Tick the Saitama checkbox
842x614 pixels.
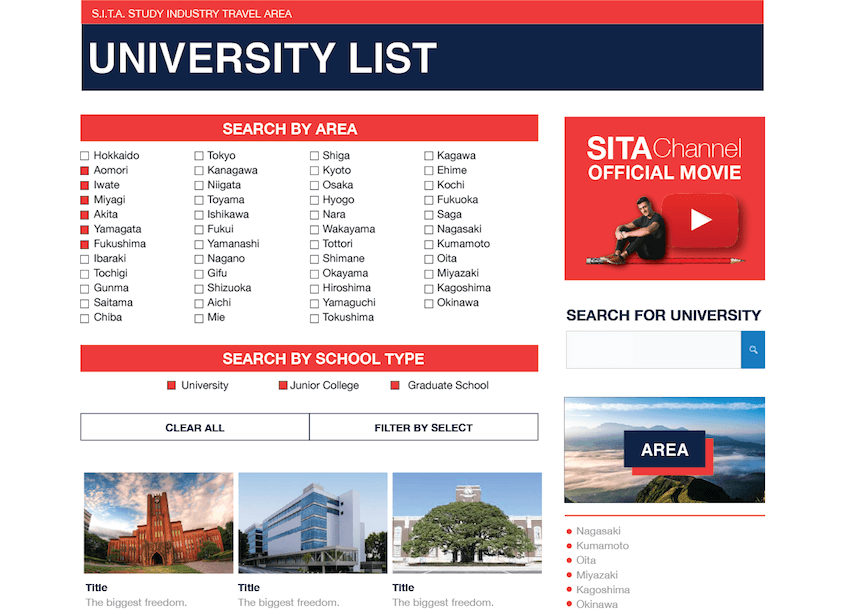coord(84,304)
